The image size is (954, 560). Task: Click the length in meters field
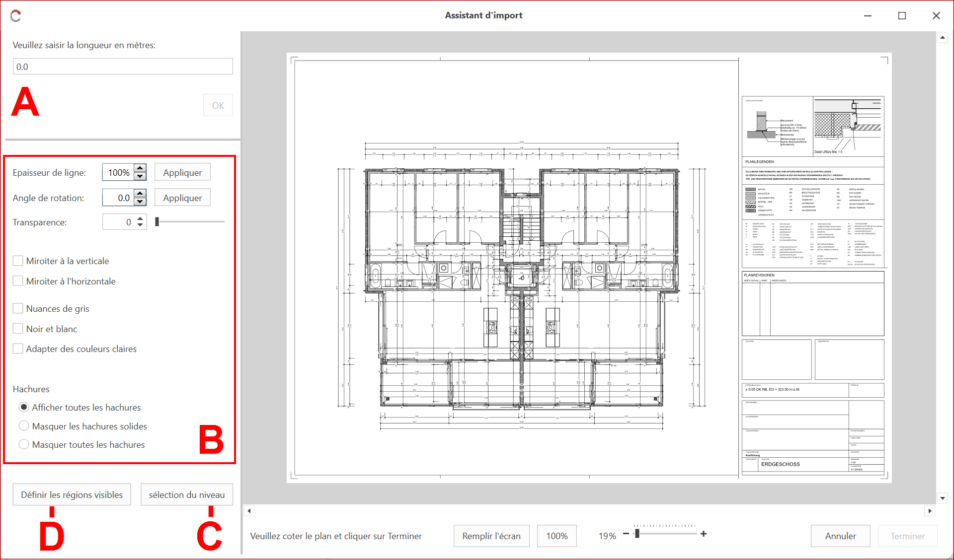(123, 67)
